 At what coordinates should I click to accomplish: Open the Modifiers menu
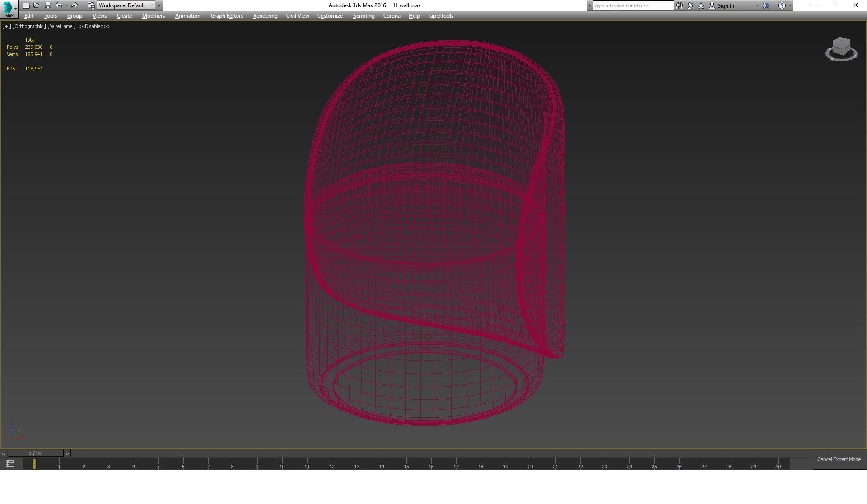click(x=153, y=16)
